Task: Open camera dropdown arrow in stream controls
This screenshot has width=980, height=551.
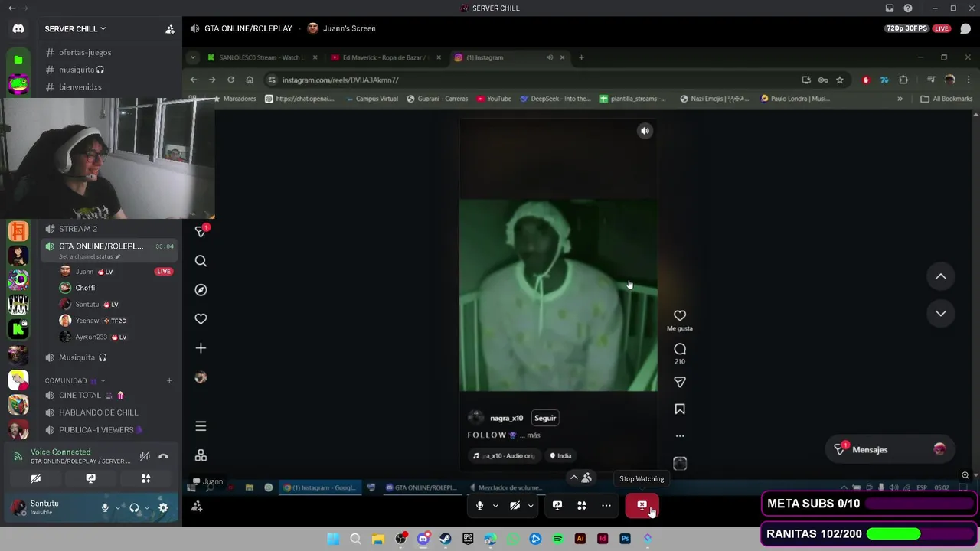Action: click(x=531, y=505)
